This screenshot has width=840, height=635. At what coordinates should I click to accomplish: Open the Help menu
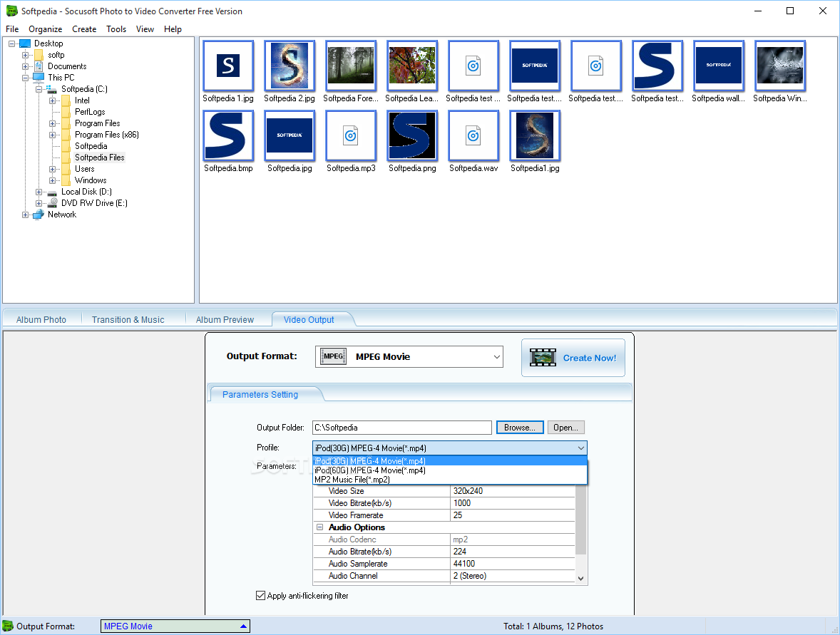click(173, 29)
